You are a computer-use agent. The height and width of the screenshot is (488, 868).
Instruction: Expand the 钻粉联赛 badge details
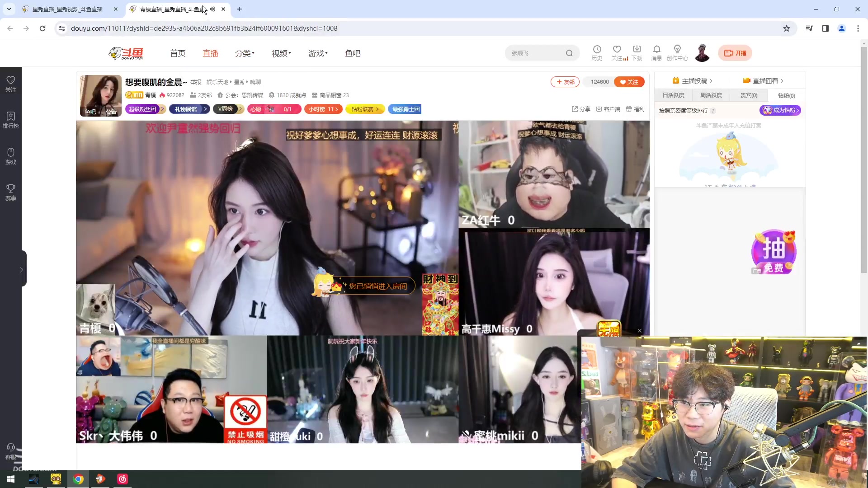coord(364,109)
